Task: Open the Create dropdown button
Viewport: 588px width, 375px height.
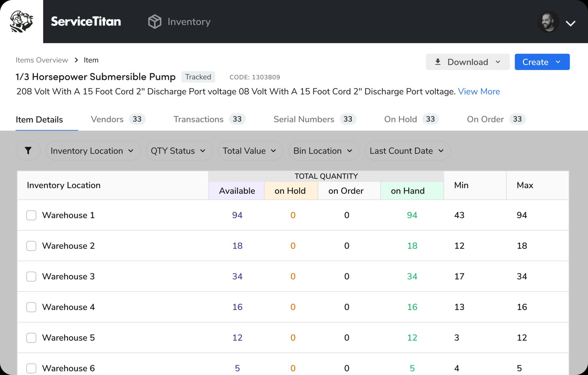Action: (x=542, y=62)
